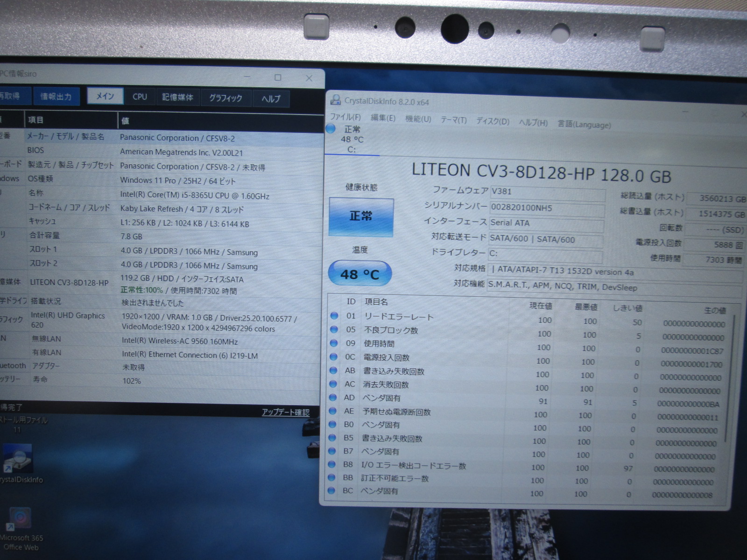This screenshot has width=747, height=560.
Task: Click status circle for ID AE 予期せぬ電源断回数
Action: coord(333,411)
